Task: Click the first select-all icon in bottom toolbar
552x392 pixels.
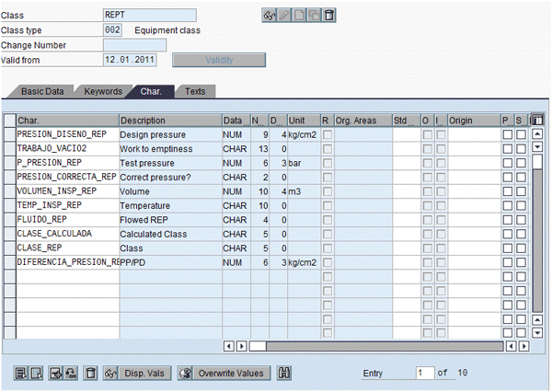Action: [x=22, y=373]
